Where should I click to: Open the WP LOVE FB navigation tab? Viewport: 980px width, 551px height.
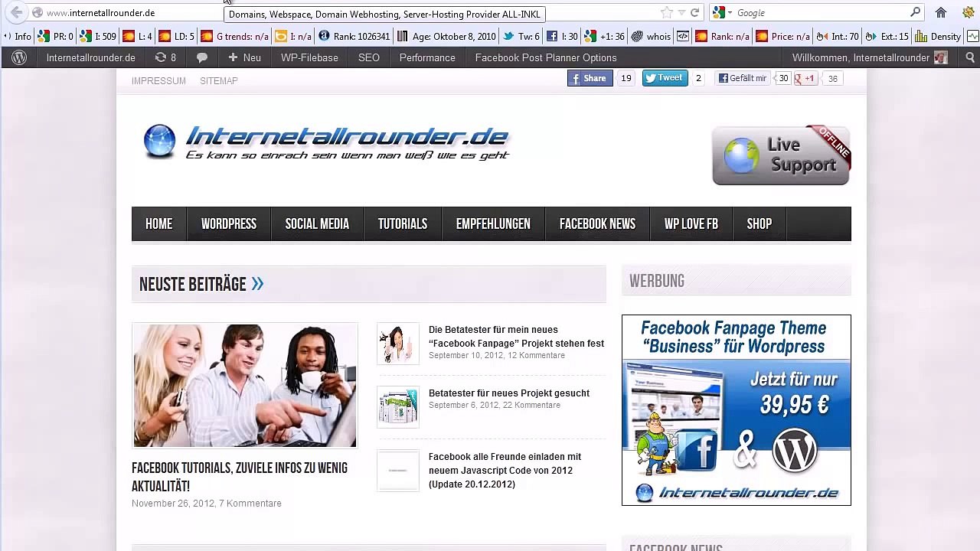click(x=691, y=224)
